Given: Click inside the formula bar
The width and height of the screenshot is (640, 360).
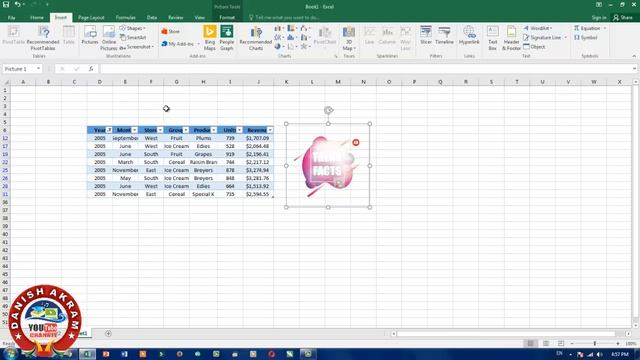Looking at the screenshot, I should pyautogui.click(x=366, y=69).
